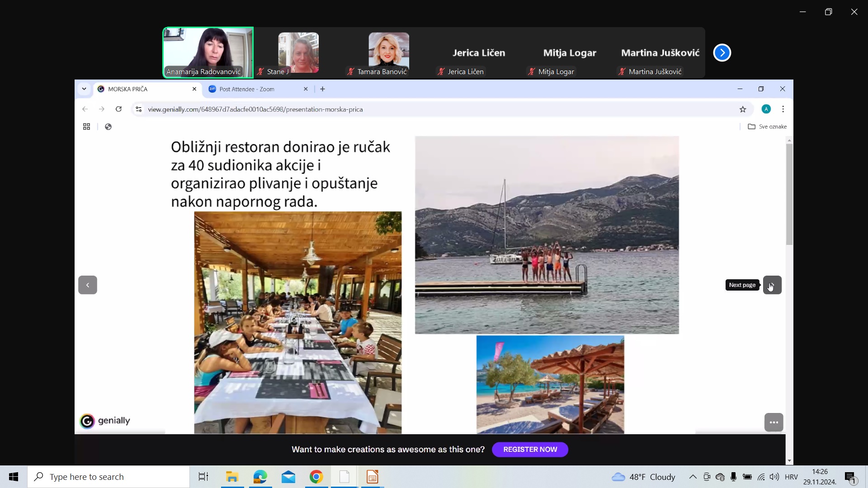The height and width of the screenshot is (488, 868).
Task: Open Chrome three-dot menu
Action: [x=783, y=109]
